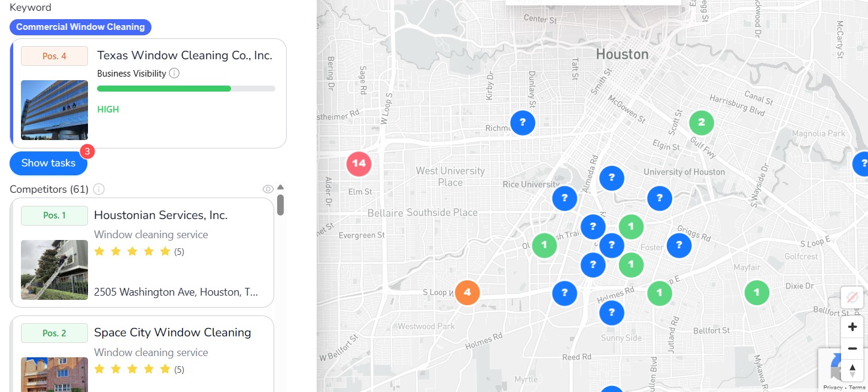Click the Pos. 2 badge

pos(54,333)
